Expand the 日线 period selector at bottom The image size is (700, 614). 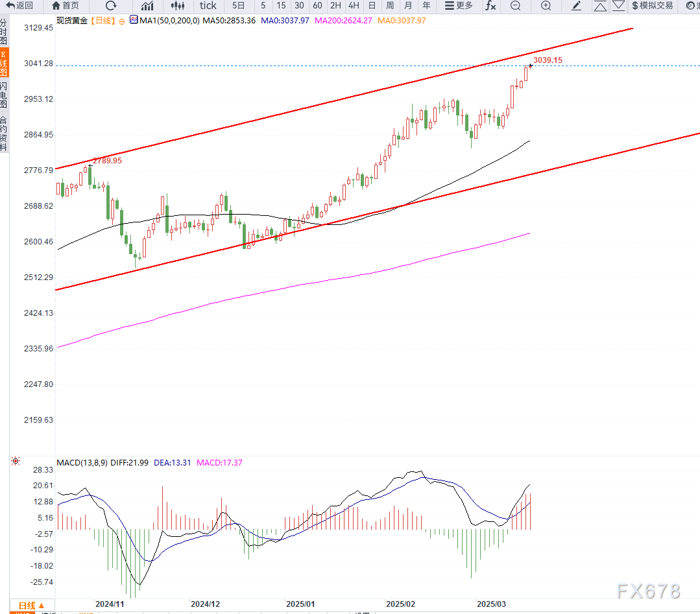pyautogui.click(x=31, y=606)
